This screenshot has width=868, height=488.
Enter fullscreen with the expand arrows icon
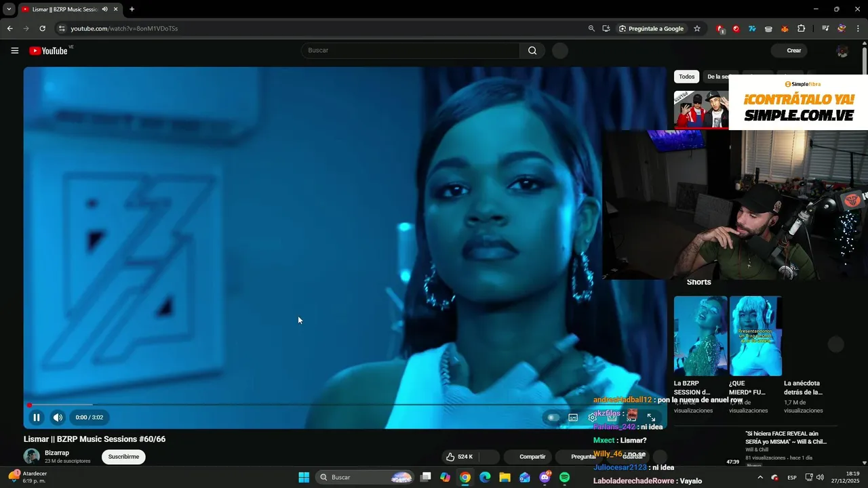pyautogui.click(x=651, y=418)
